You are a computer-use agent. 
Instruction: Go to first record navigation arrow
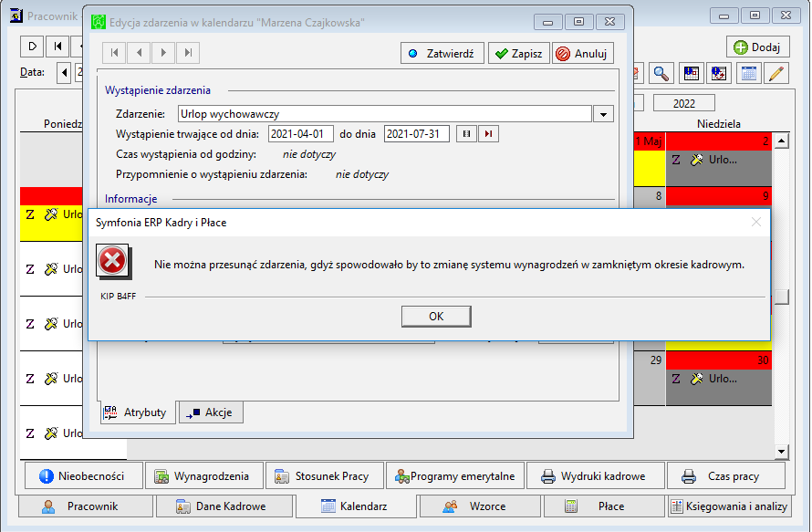click(x=114, y=53)
